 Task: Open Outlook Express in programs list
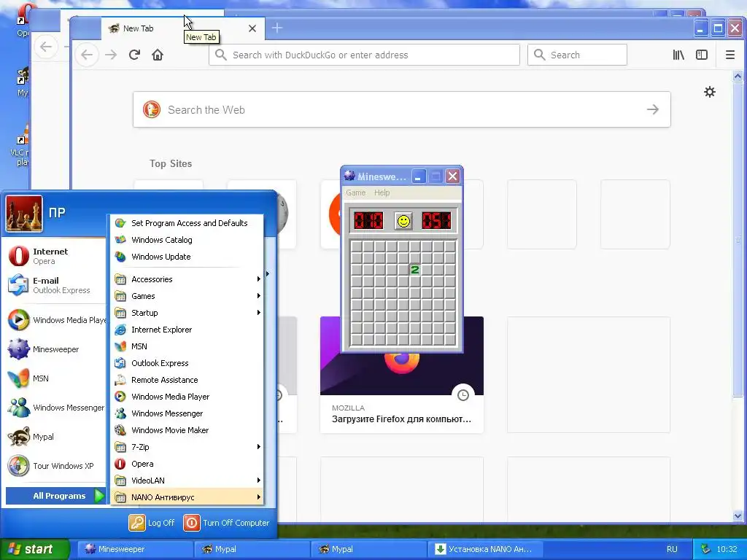187,363
